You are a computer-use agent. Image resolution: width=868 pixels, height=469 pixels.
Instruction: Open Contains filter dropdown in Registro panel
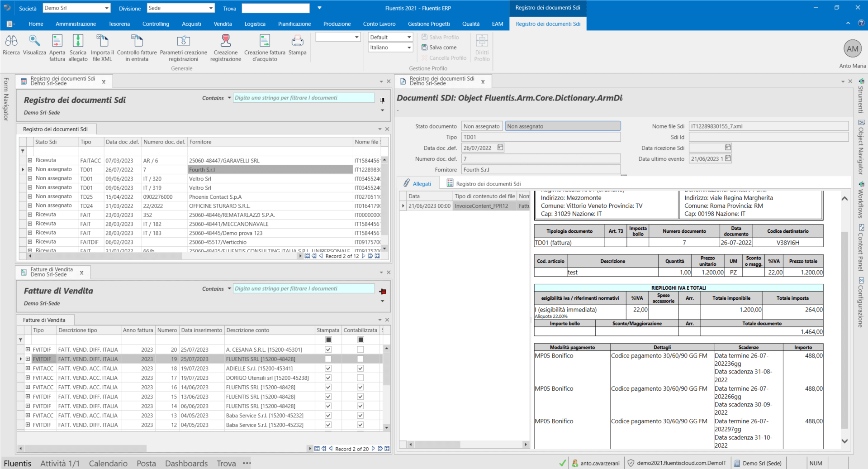229,98
